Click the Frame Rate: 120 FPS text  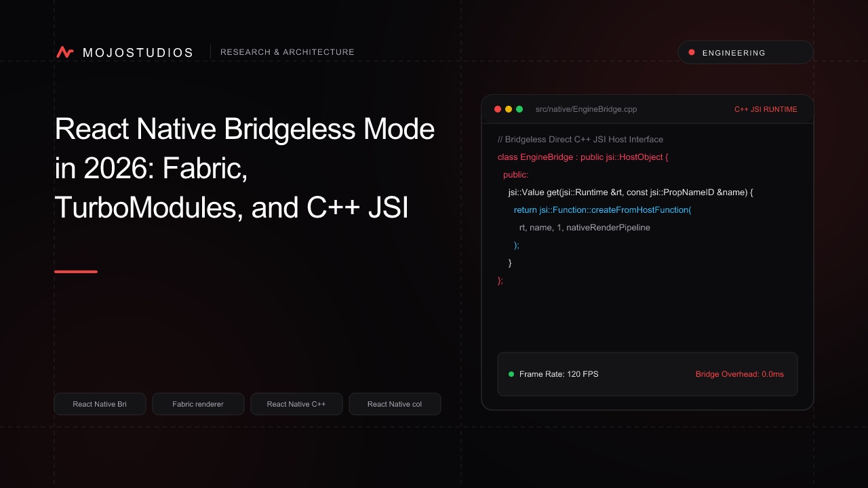pos(559,374)
